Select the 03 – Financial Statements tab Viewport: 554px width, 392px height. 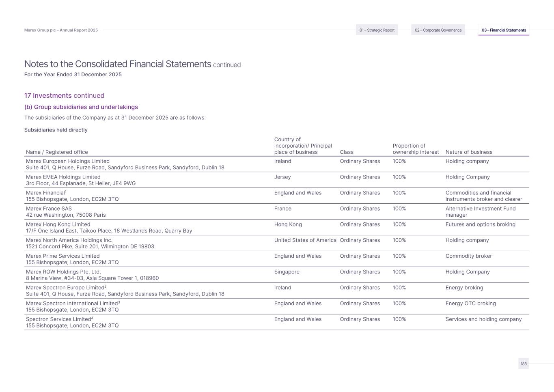(x=504, y=30)
